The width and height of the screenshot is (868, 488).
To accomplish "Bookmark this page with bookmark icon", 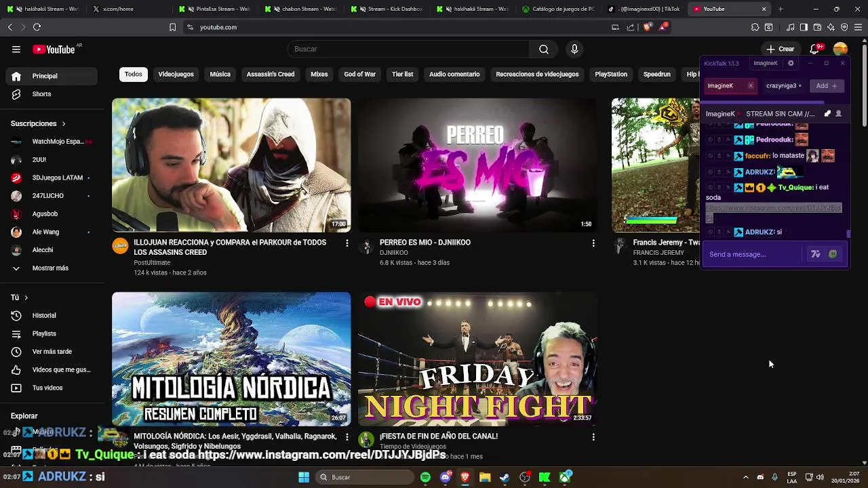I will pos(172,27).
